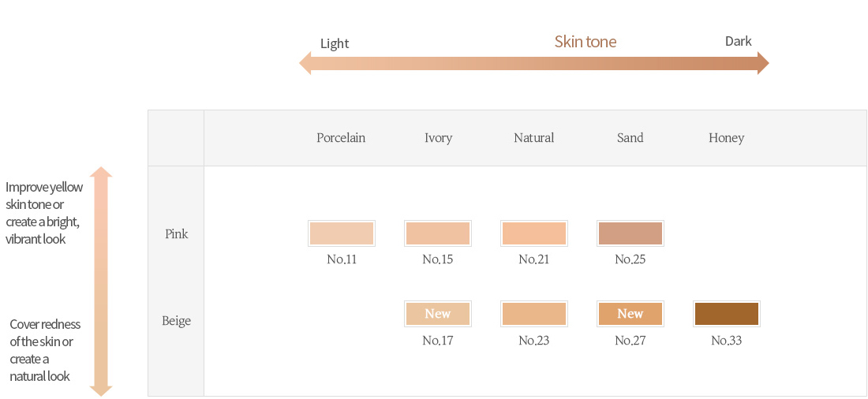Click the 'Improve yellow skin tone' description
This screenshot has height=399, width=868.
click(44, 213)
